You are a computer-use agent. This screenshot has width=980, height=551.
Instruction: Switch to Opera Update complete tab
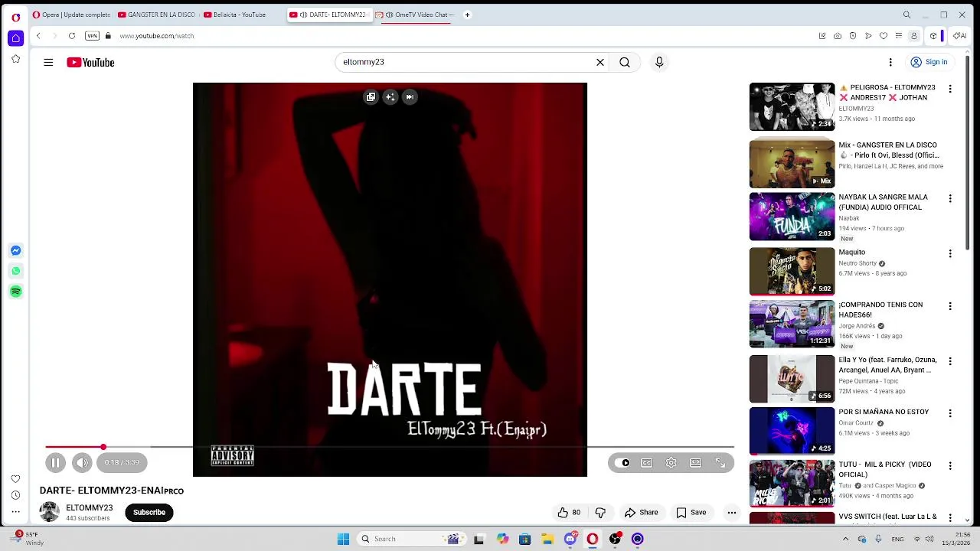pos(71,15)
